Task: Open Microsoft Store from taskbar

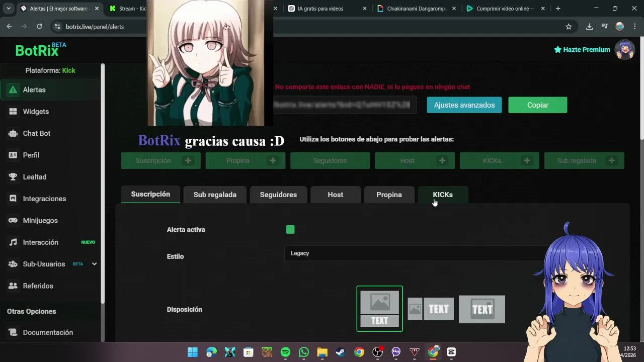Action: pos(248,352)
